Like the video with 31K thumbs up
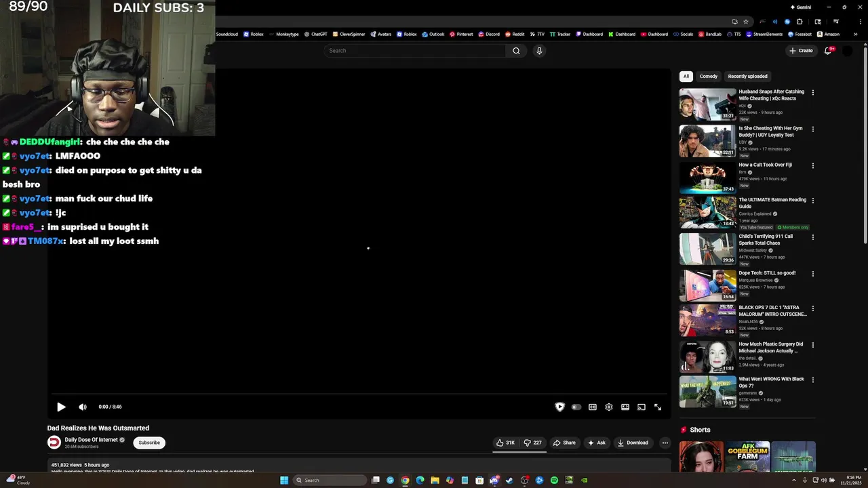868x488 pixels. [x=506, y=443]
